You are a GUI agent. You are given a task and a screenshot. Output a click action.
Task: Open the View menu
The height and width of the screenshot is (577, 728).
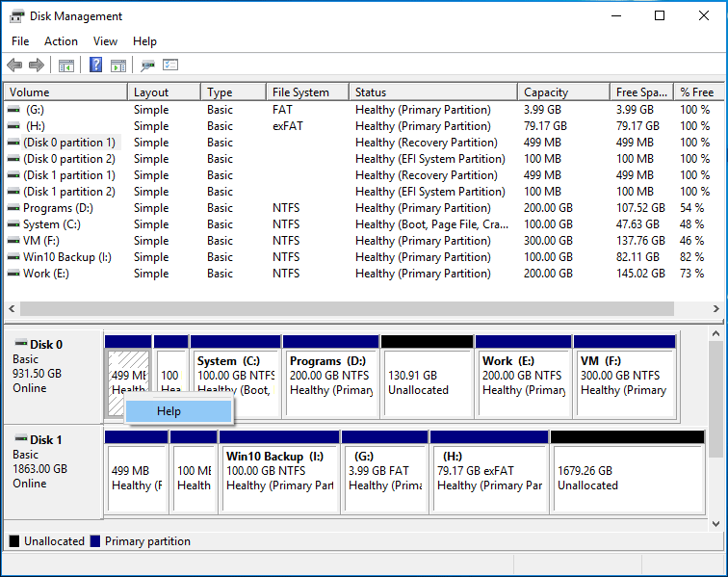click(x=105, y=41)
